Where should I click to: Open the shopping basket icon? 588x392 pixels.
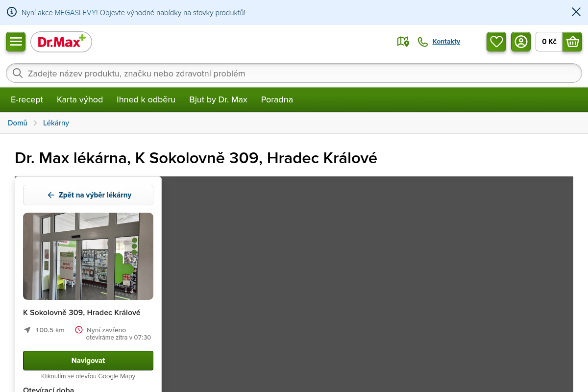point(572,42)
